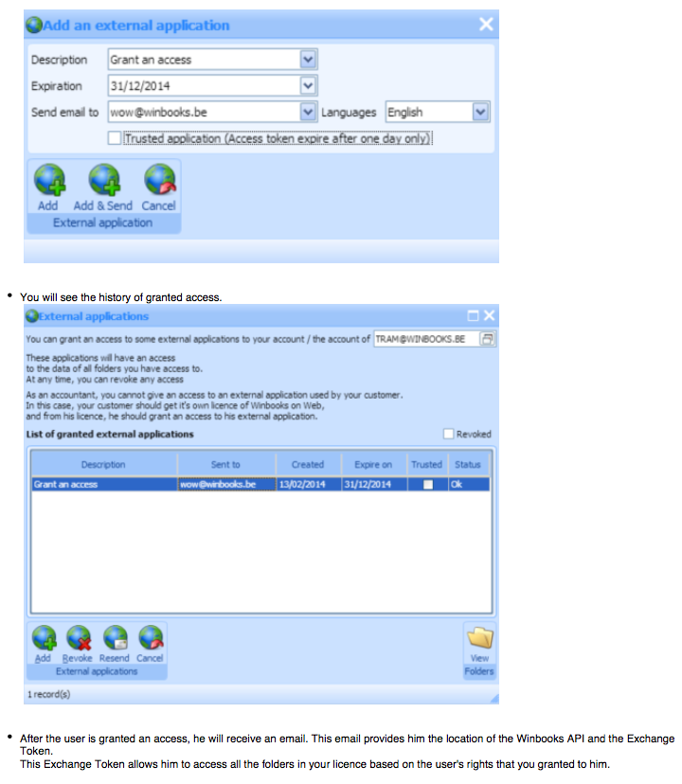This screenshot has width=682, height=784.
Task: Maximize the External applications window
Action: [473, 315]
